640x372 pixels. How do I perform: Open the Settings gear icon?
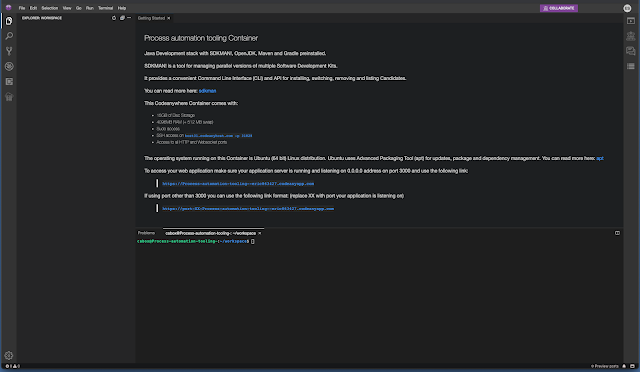[9, 355]
